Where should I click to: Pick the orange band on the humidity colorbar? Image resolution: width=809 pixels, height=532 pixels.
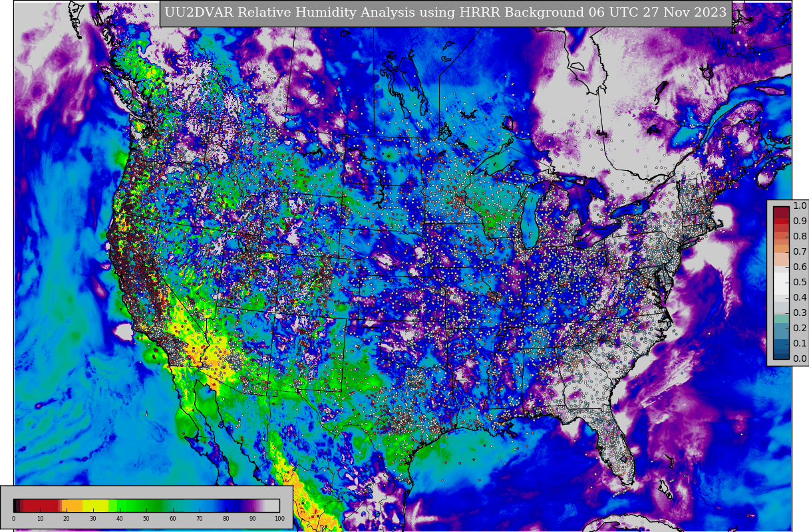click(x=72, y=505)
